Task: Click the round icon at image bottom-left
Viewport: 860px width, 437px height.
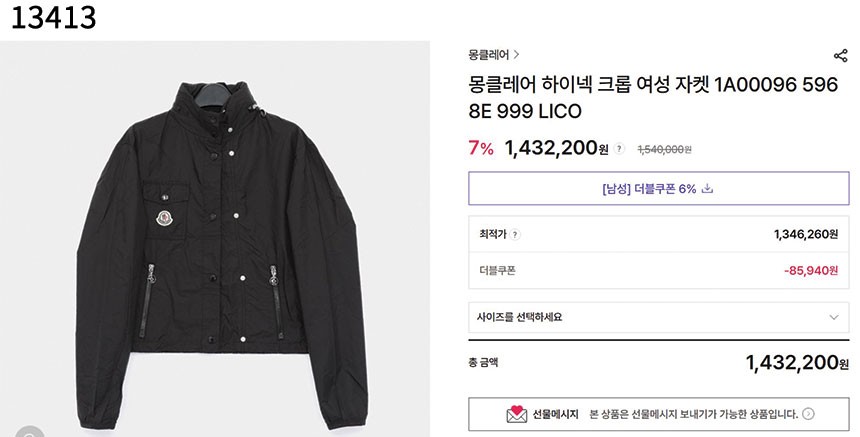Action: (x=28, y=433)
